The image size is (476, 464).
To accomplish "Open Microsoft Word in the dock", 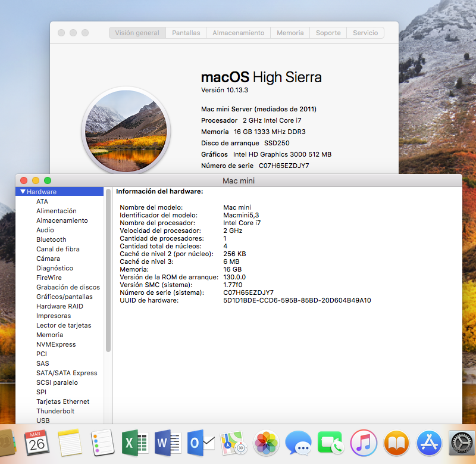I will point(168,443).
